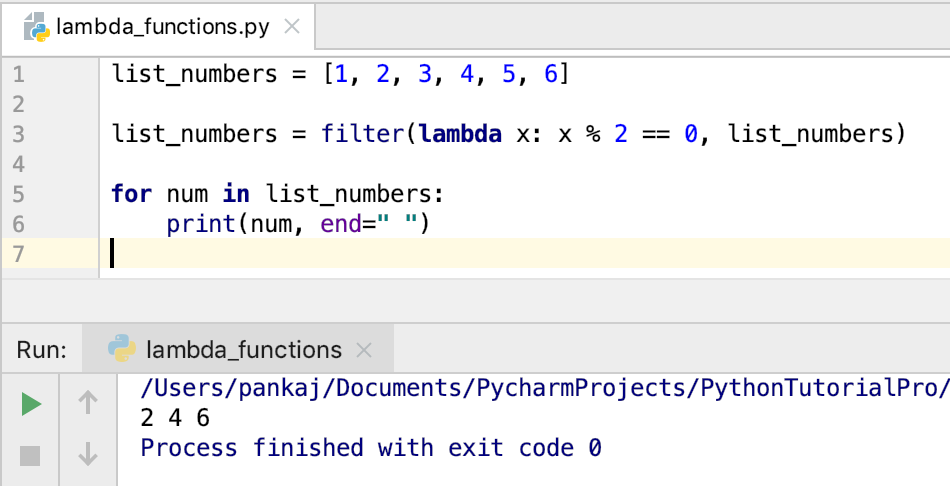Click the '2 4 6' output line
The width and height of the screenshot is (950, 486).
point(174,418)
